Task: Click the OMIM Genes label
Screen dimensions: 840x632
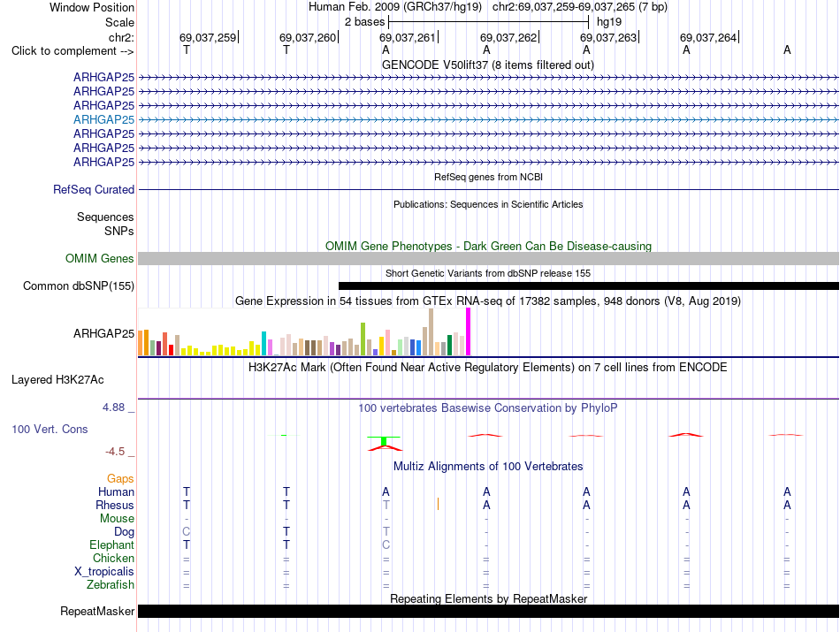Action: [100, 259]
